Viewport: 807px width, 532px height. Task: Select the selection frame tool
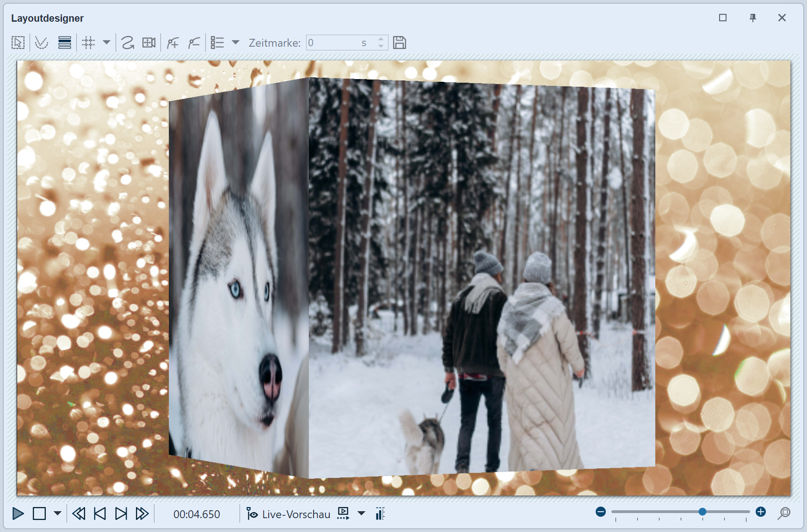tap(18, 43)
